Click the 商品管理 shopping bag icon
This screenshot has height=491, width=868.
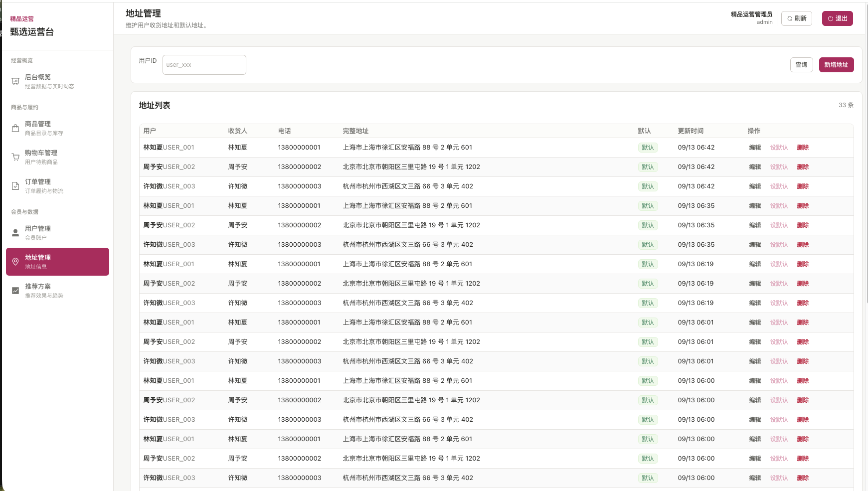[x=15, y=128]
